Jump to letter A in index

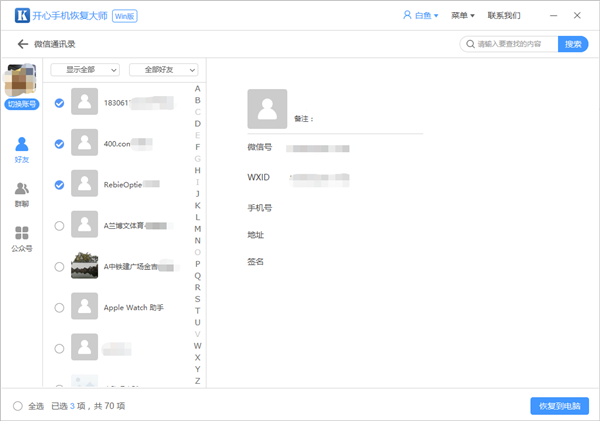pyautogui.click(x=197, y=89)
